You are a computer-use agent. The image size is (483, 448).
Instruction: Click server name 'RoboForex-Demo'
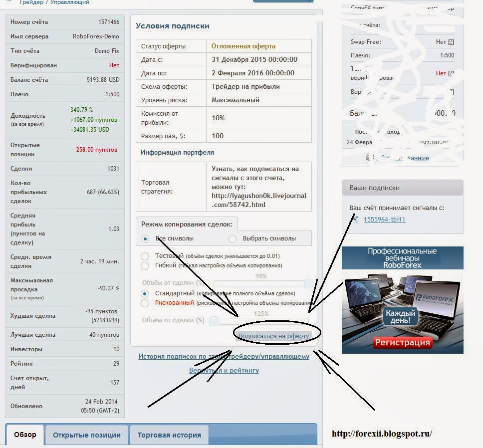pyautogui.click(x=96, y=36)
